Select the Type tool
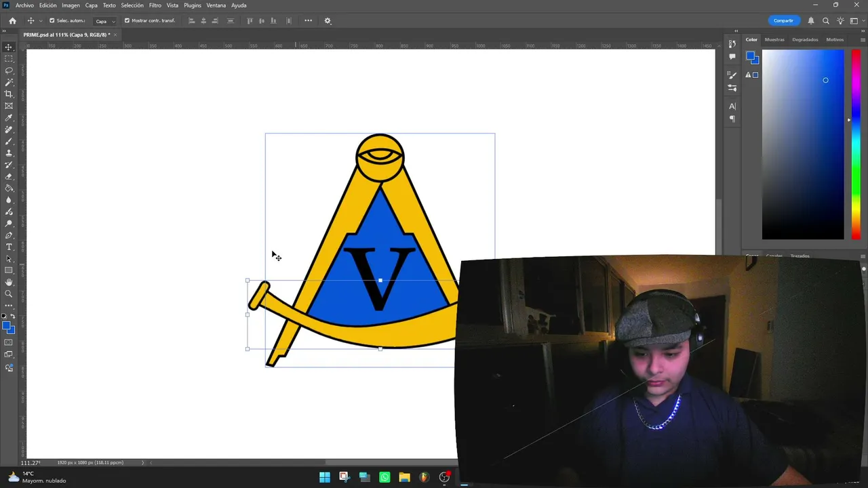This screenshot has height=488, width=868. pyautogui.click(x=9, y=247)
